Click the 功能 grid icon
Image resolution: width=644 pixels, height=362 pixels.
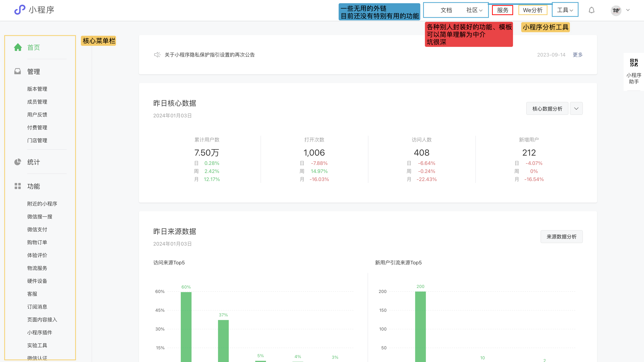coord(18,186)
